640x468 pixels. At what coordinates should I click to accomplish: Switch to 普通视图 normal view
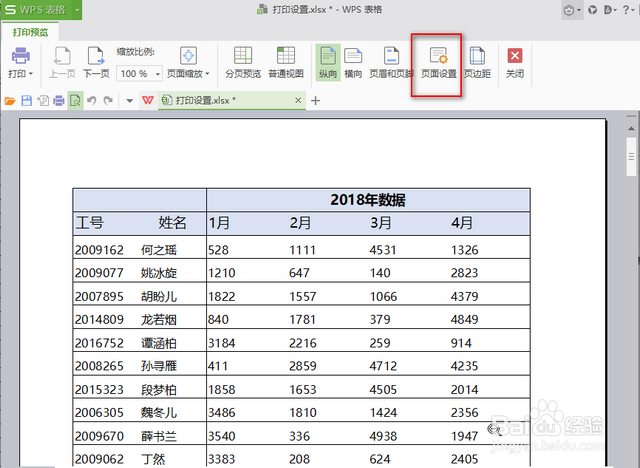pos(286,62)
